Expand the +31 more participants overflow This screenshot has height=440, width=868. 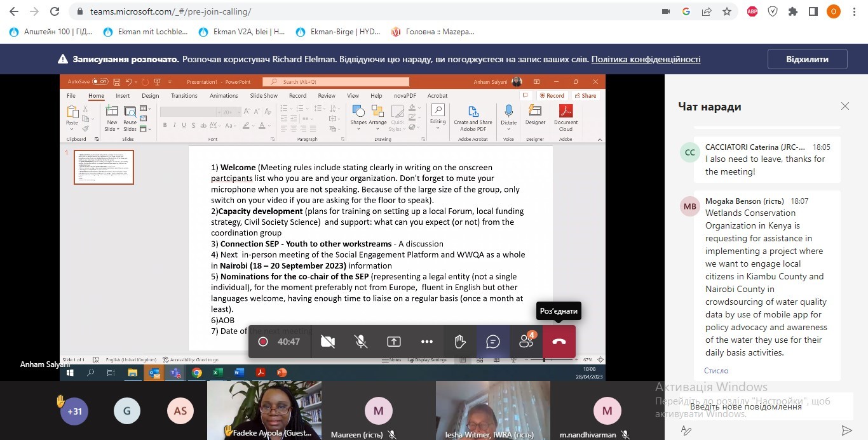75,411
